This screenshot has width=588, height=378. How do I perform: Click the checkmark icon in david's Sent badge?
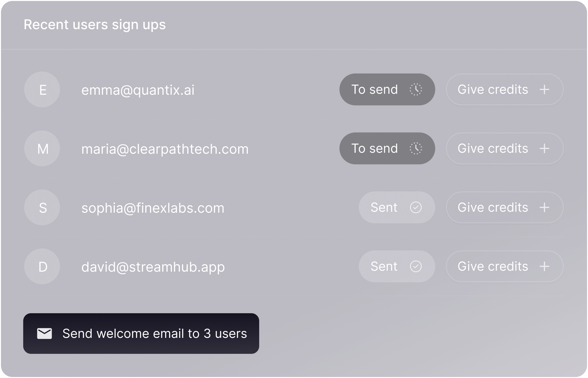click(x=416, y=266)
